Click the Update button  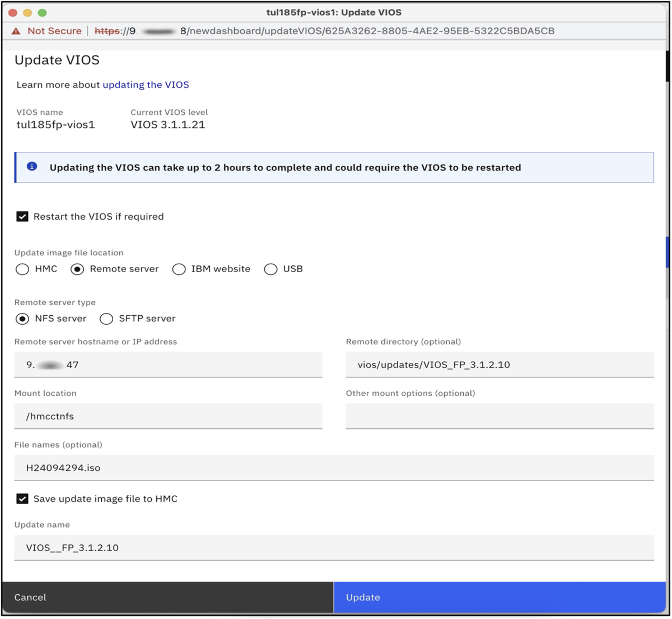coord(499,597)
